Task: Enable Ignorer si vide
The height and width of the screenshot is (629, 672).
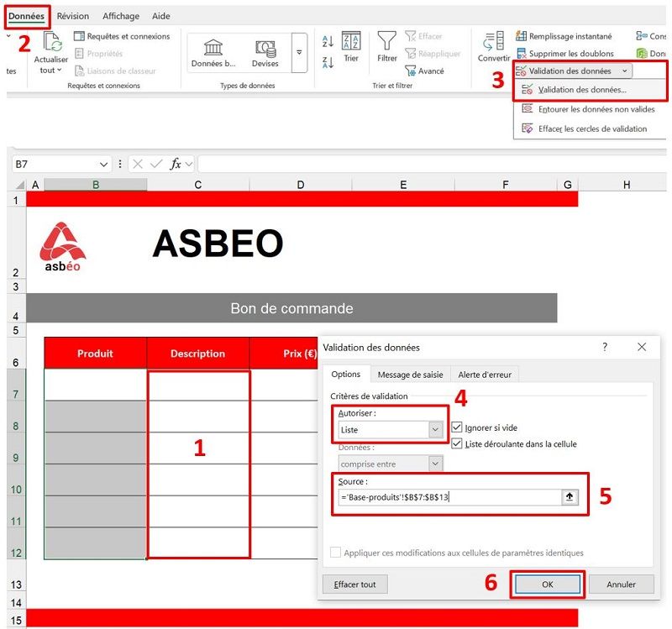Action: 456,427
